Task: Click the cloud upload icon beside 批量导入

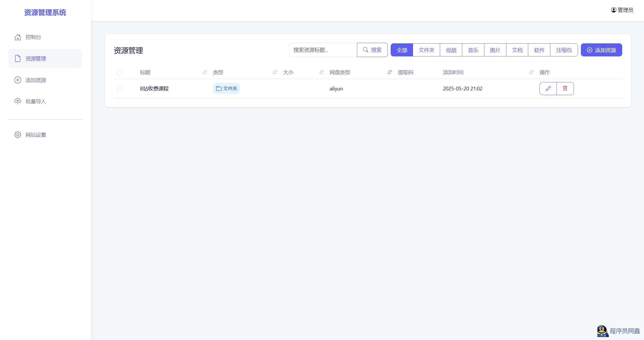Action: (x=18, y=101)
